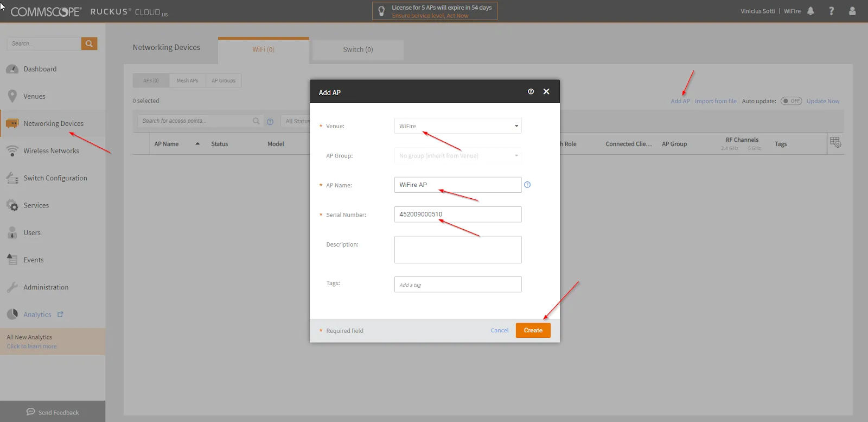The width and height of the screenshot is (868, 422).
Task: Click the AP Name info icon
Action: [x=527, y=185]
